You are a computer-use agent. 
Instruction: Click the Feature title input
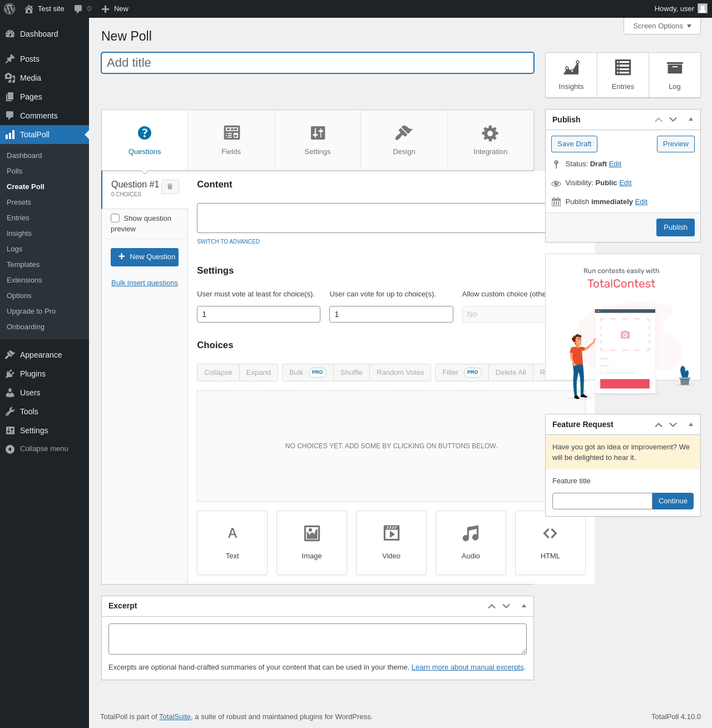[602, 501]
